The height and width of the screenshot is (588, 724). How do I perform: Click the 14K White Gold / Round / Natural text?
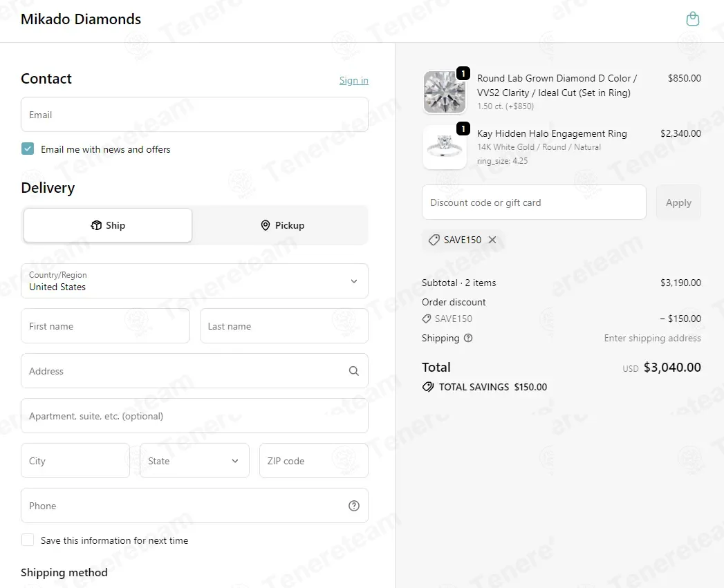[x=539, y=147]
